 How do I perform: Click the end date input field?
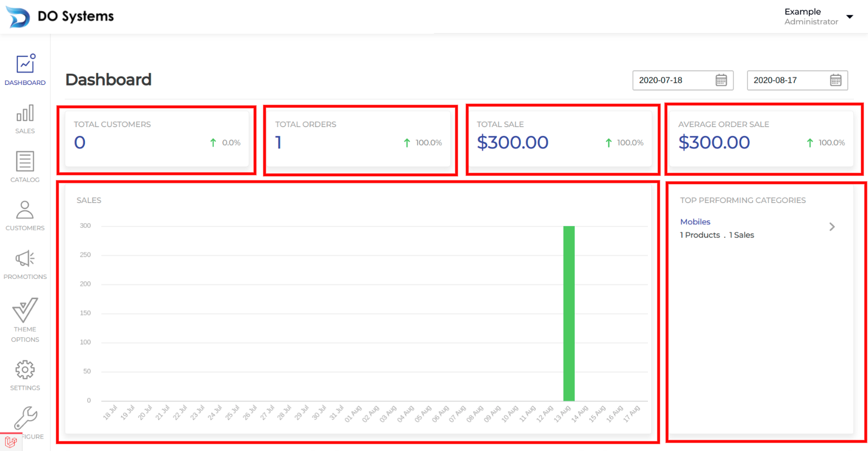point(788,80)
